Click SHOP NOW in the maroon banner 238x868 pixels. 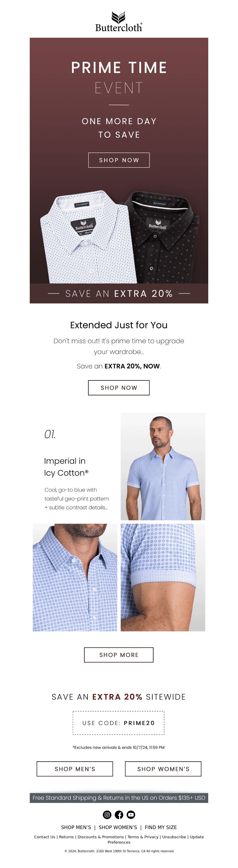(119, 160)
